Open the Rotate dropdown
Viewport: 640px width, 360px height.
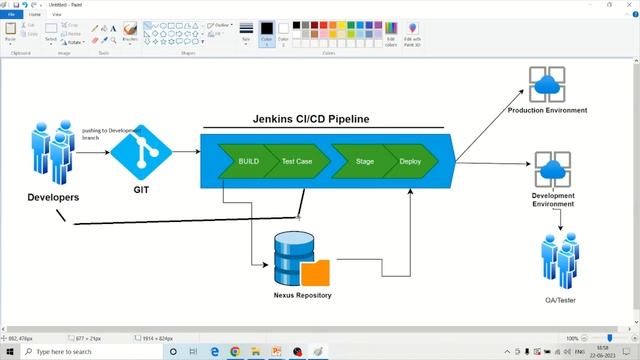coord(73,42)
